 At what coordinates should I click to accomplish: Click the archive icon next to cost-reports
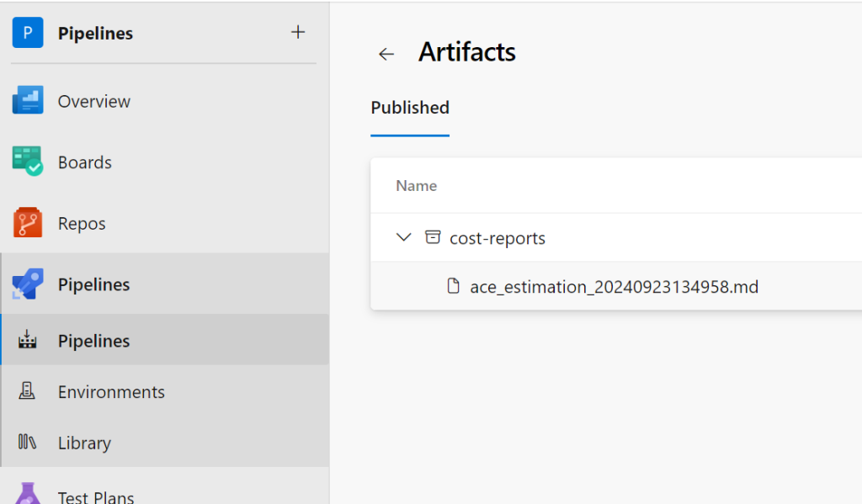[x=433, y=237]
